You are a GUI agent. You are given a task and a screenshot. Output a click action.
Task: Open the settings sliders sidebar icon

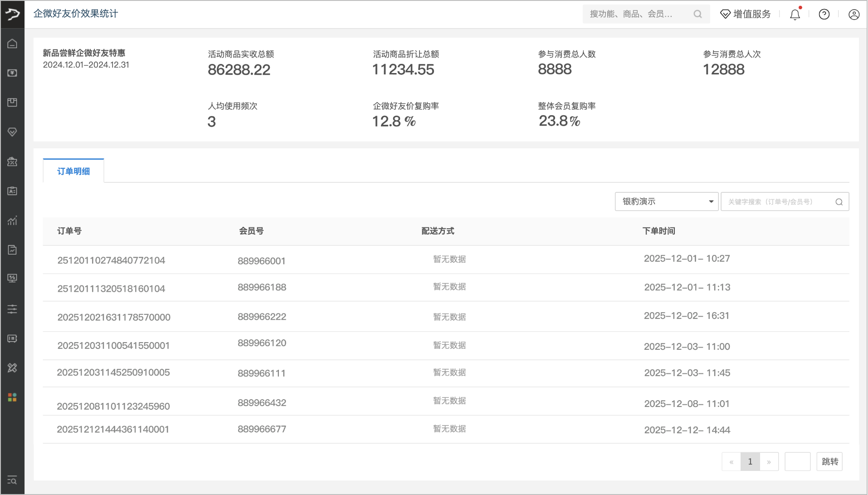12,309
